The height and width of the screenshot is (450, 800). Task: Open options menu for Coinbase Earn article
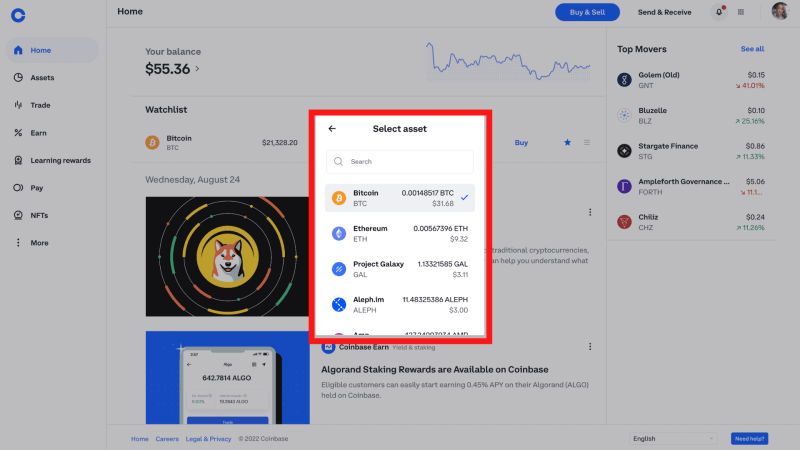tap(590, 347)
